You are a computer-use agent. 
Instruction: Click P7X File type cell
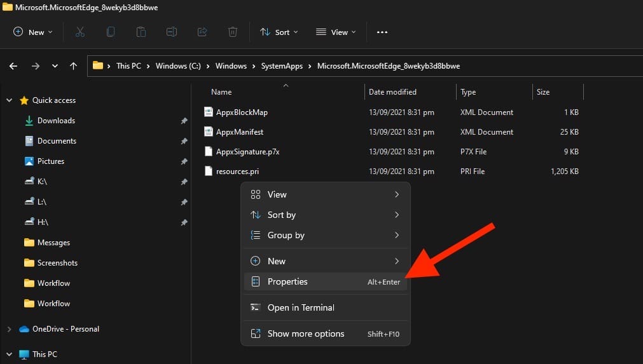coord(473,151)
